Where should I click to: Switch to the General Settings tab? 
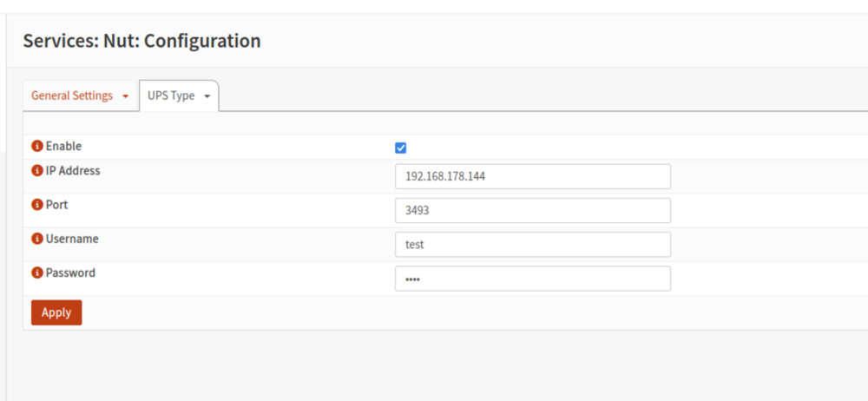[x=80, y=95]
